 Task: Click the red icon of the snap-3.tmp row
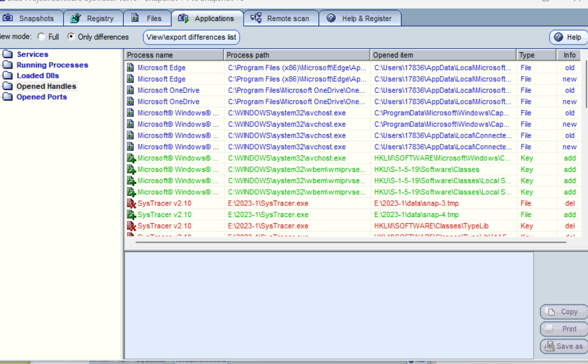pyautogui.click(x=131, y=203)
